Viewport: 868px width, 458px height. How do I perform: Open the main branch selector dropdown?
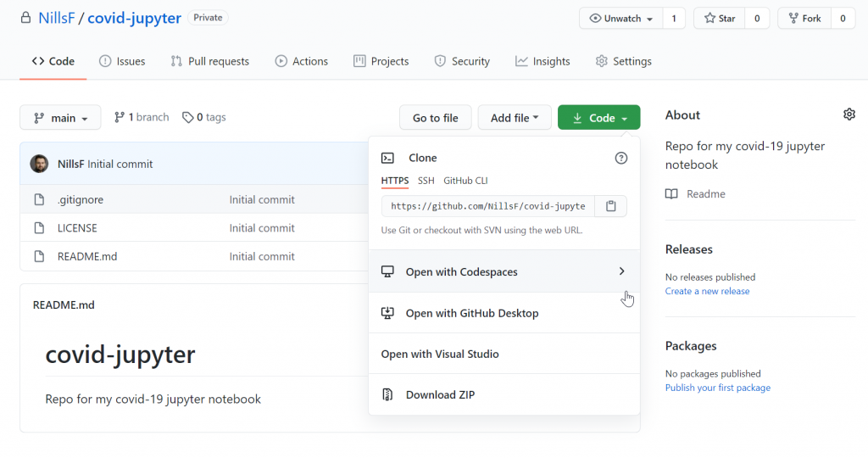point(60,117)
